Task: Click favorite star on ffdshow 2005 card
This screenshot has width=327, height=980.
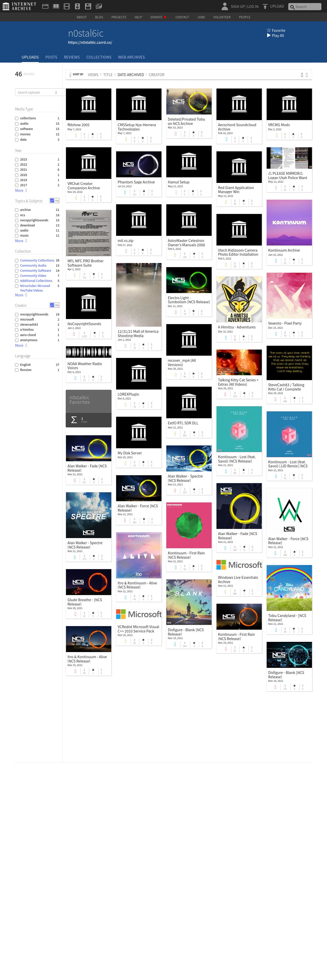Action: click(92, 134)
